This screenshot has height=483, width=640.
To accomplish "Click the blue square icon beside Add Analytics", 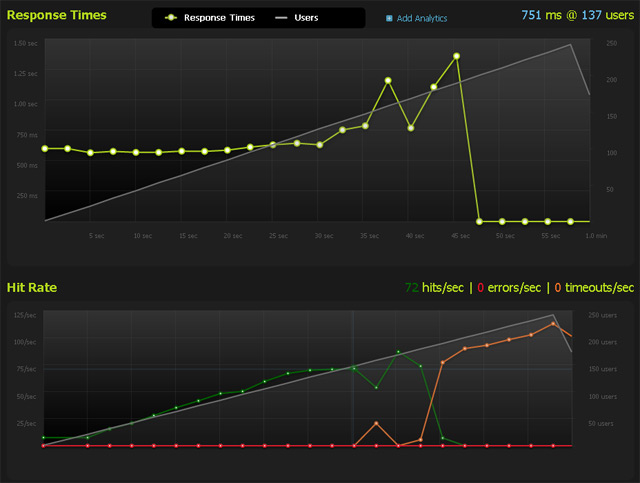I will [389, 19].
